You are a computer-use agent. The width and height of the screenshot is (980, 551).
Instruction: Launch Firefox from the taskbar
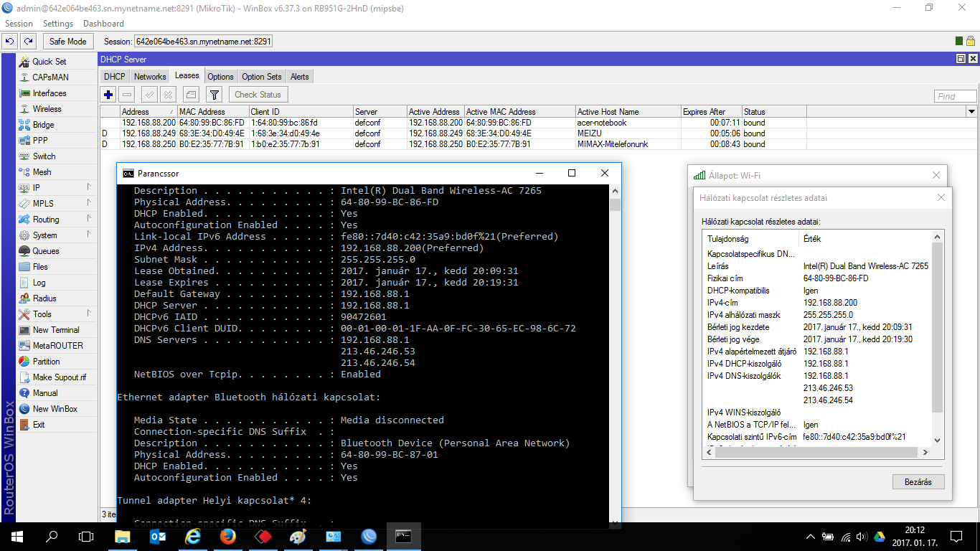coord(228,537)
